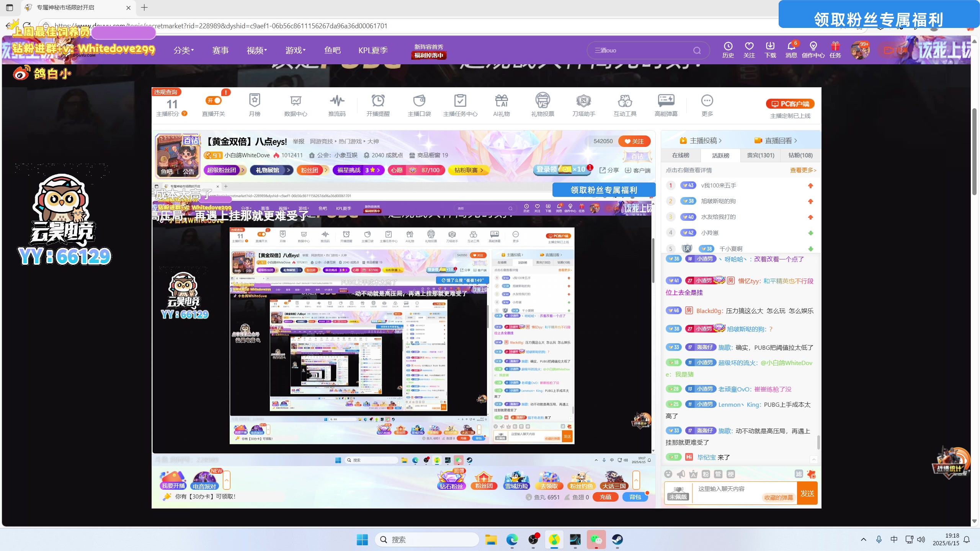This screenshot has height=551, width=980.
Task: Toggle the red star danmaku effect icon
Action: tap(812, 474)
